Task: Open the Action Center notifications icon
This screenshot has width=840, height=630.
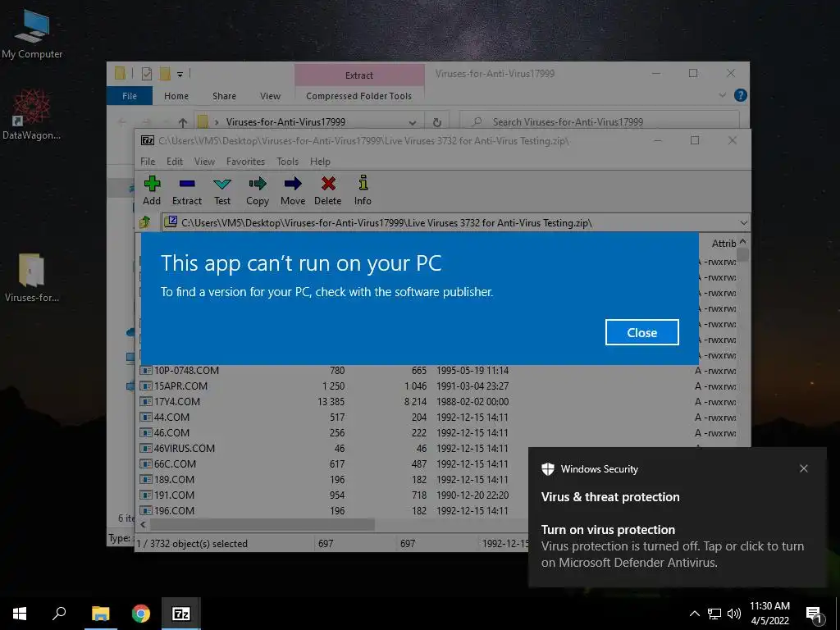Action: tap(814, 615)
